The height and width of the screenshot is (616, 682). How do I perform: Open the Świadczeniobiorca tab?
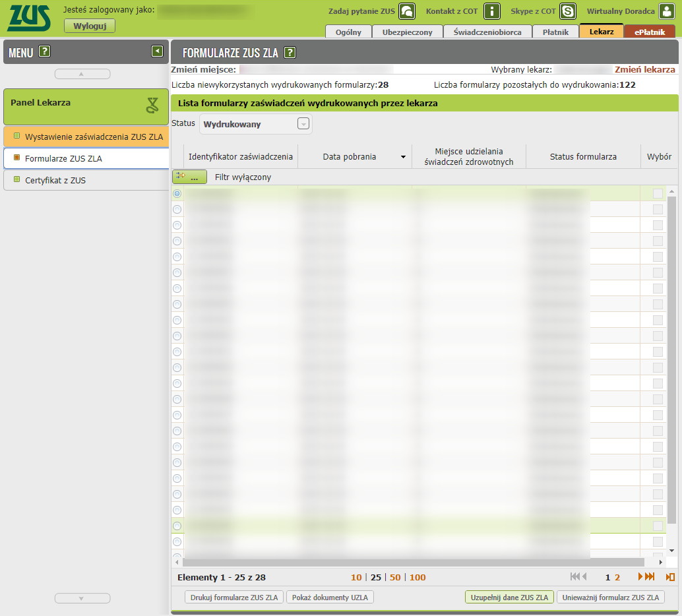pyautogui.click(x=487, y=32)
